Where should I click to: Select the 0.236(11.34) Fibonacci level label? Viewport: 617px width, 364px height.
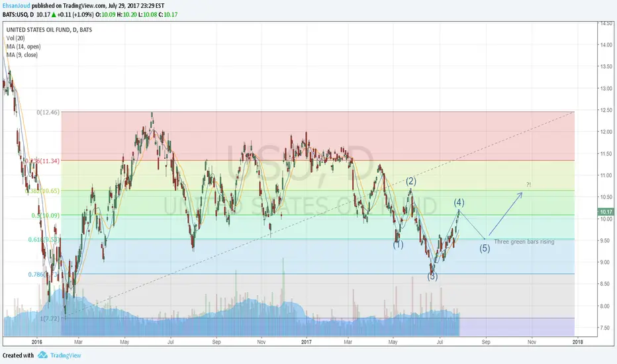(x=42, y=161)
